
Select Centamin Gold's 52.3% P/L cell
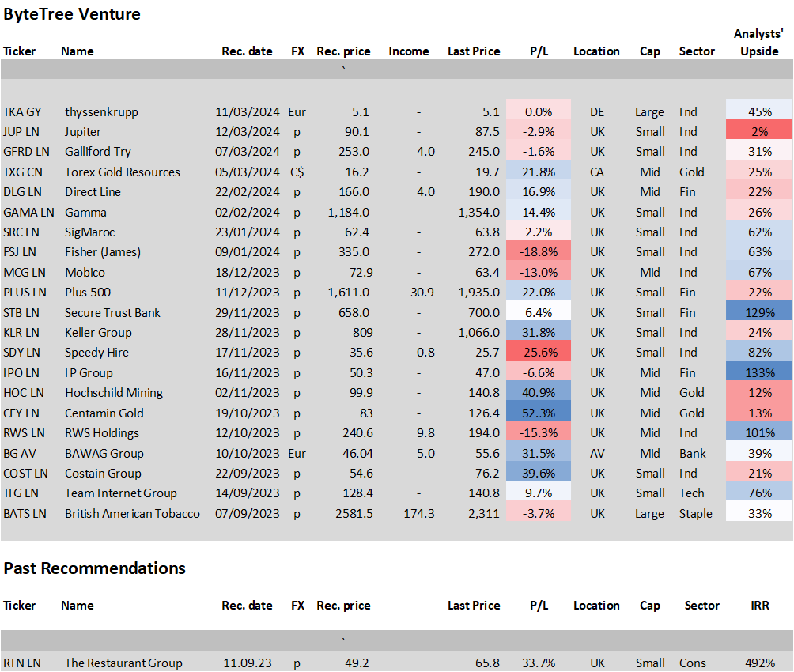coord(539,413)
